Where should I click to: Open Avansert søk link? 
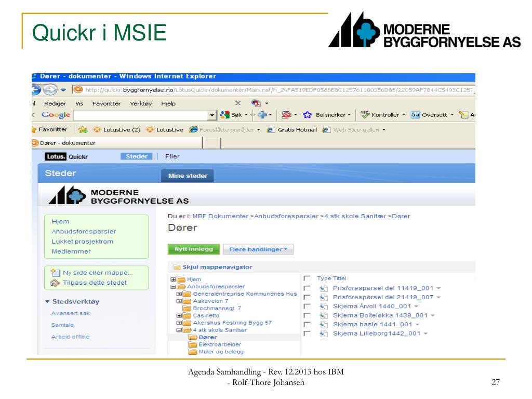click(70, 313)
